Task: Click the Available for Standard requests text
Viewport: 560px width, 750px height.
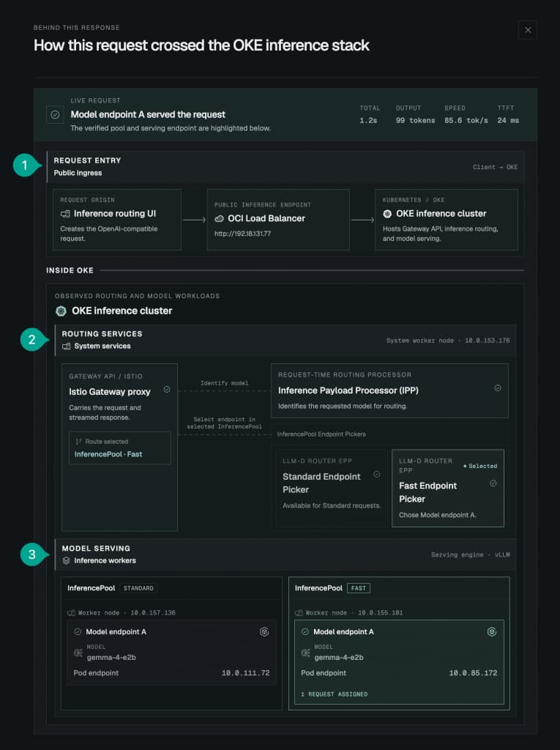Action: click(332, 505)
